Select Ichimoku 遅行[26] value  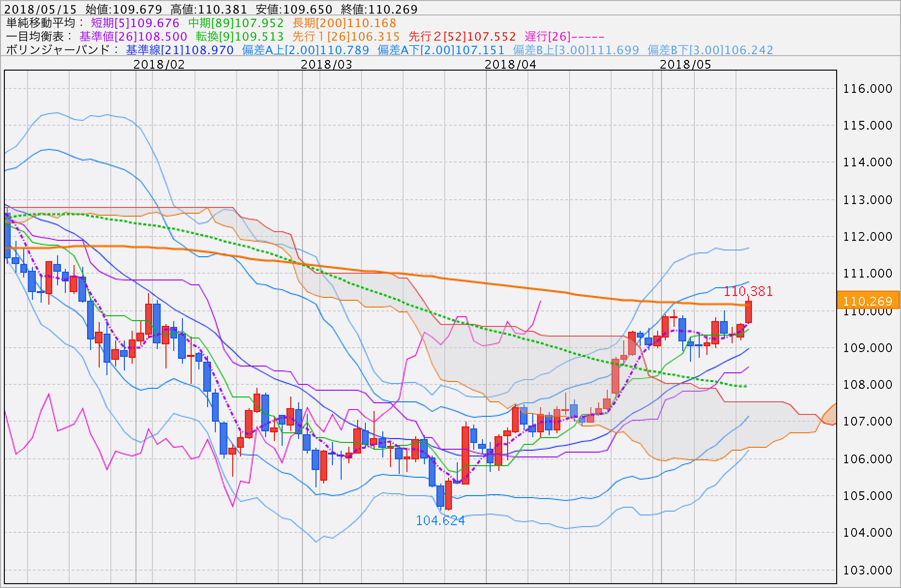click(x=564, y=36)
